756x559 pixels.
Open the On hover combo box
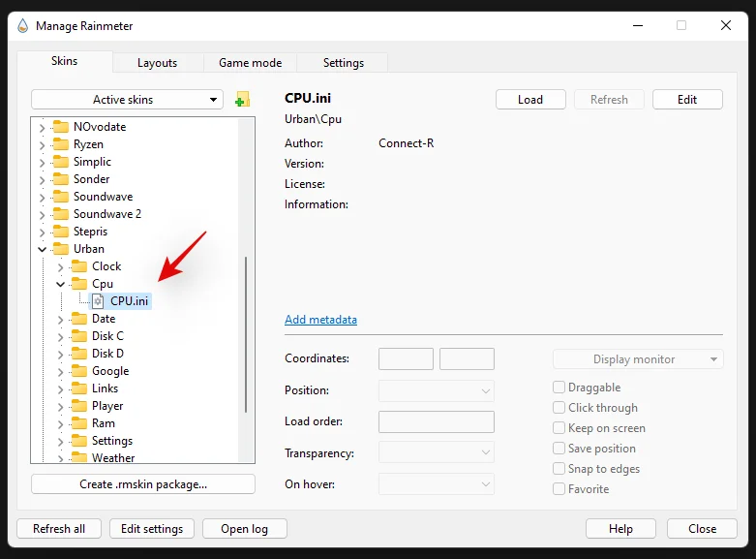click(x=437, y=484)
